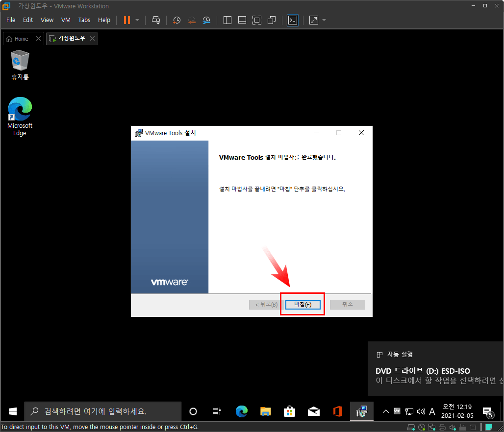Open the snapshot manager
Image resolution: width=504 pixels, height=432 pixels.
pos(206,20)
